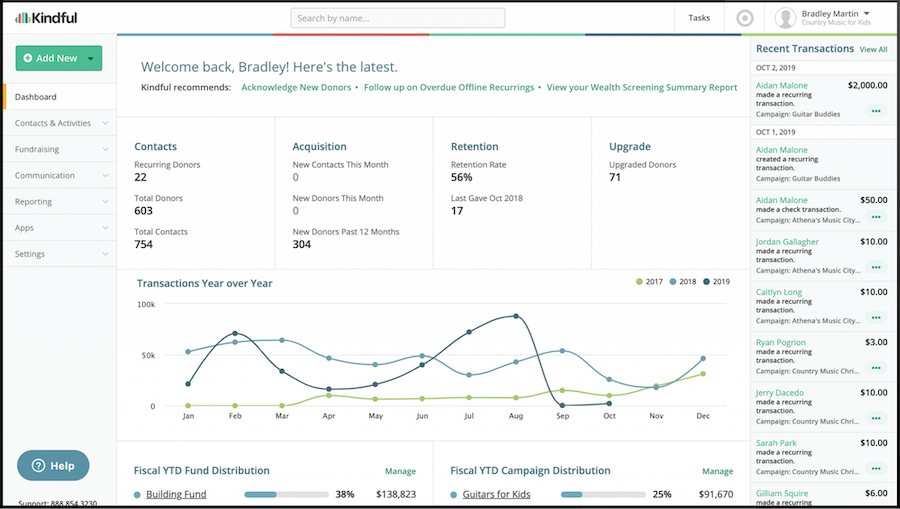Click the Total Contacts value 754
The width and height of the screenshot is (900, 509).
tap(143, 244)
